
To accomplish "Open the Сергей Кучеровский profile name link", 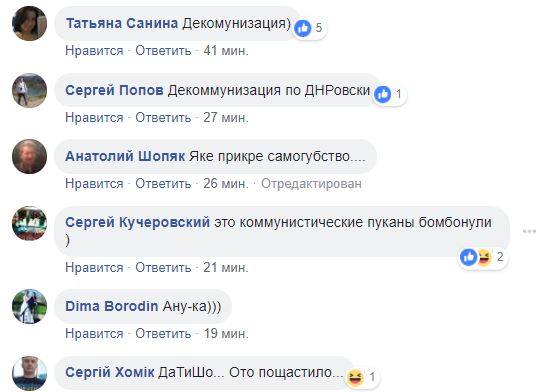I will pyautogui.click(x=138, y=223).
